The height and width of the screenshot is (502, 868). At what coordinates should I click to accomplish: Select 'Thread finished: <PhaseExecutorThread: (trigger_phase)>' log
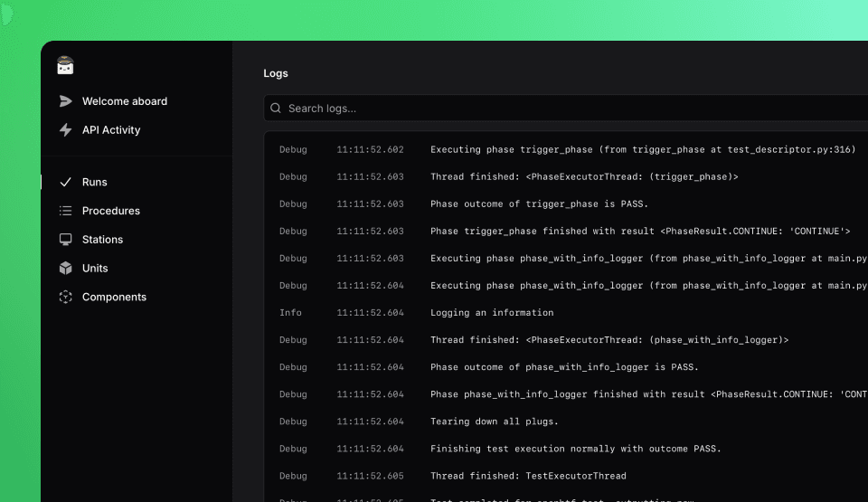(x=585, y=176)
